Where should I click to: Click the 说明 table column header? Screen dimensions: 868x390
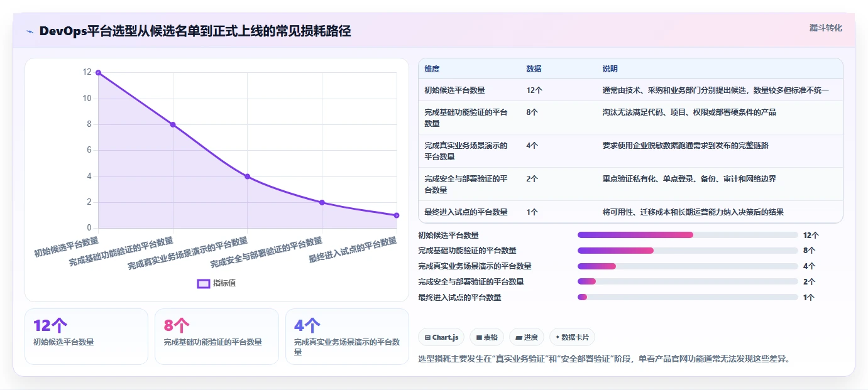(610, 69)
